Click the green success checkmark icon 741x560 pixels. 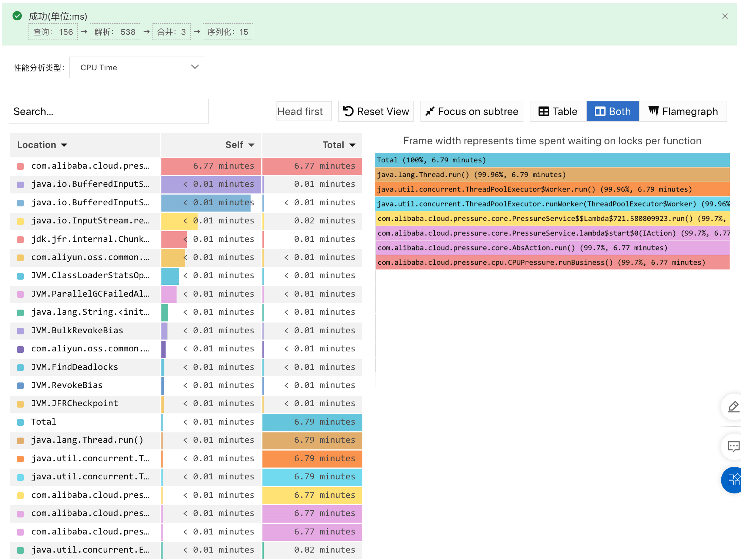point(17,16)
